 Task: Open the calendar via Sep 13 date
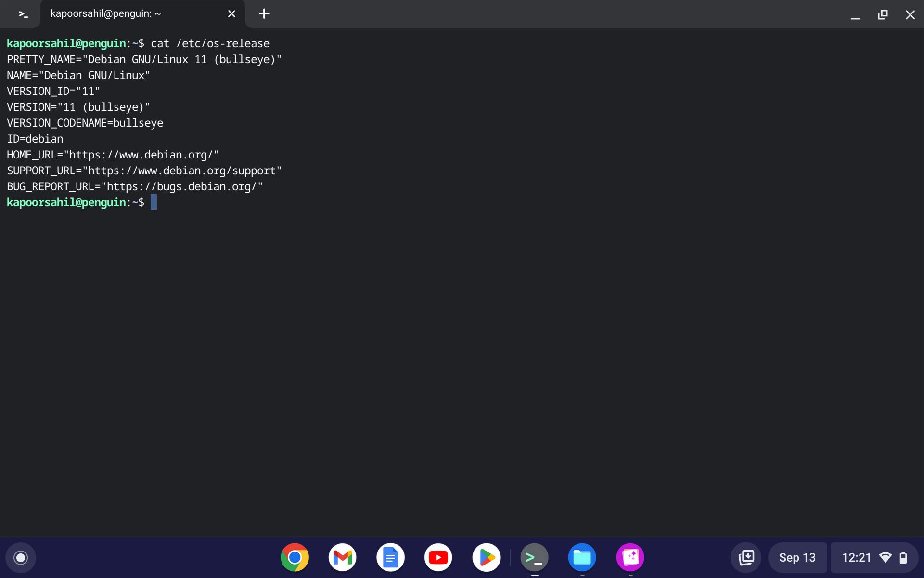(x=797, y=557)
